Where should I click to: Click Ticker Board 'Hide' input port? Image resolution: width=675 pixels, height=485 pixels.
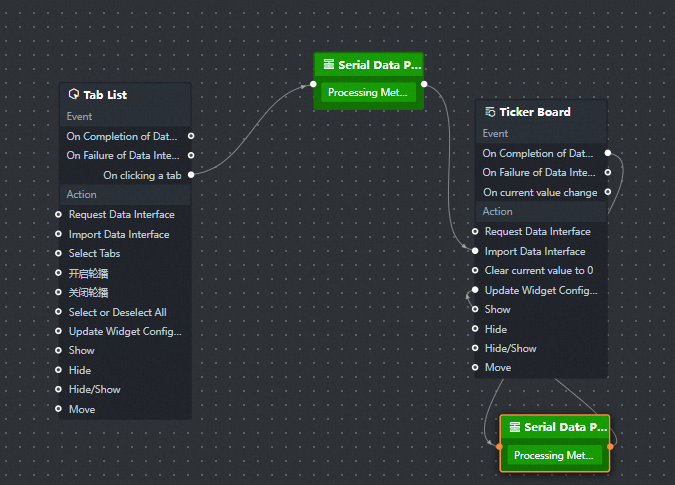pyautogui.click(x=475, y=329)
